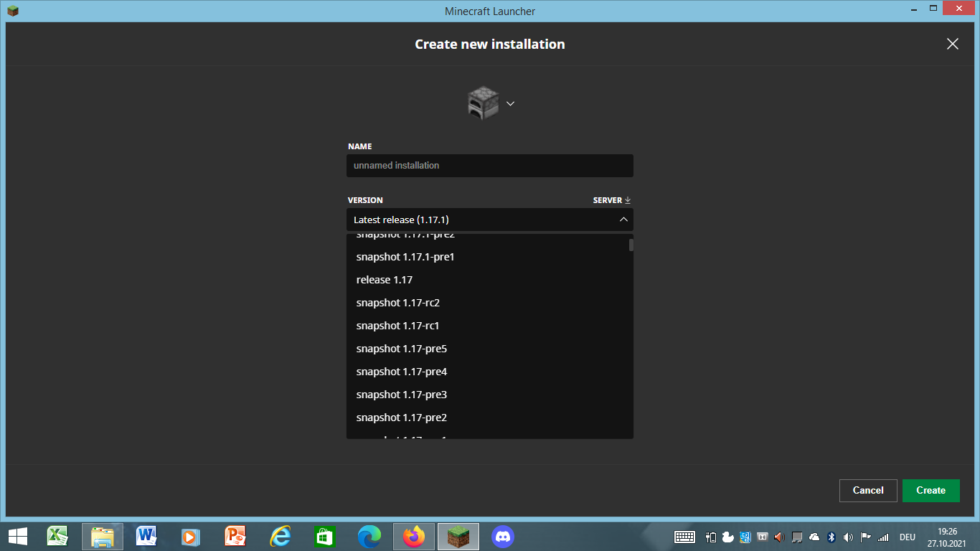This screenshot has height=551, width=980.
Task: Launch Microsoft Edge from the taskbar
Action: 369,536
